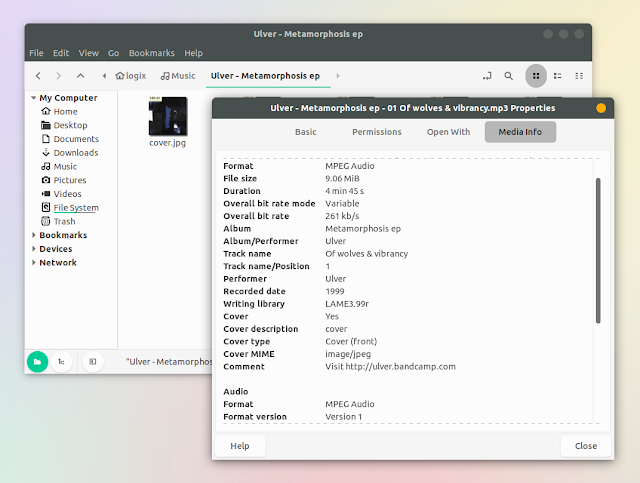Click the bandcamp URL comment value

390,367
